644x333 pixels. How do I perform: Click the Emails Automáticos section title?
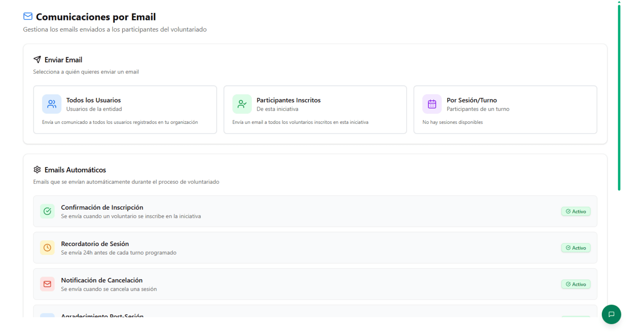[x=75, y=170]
